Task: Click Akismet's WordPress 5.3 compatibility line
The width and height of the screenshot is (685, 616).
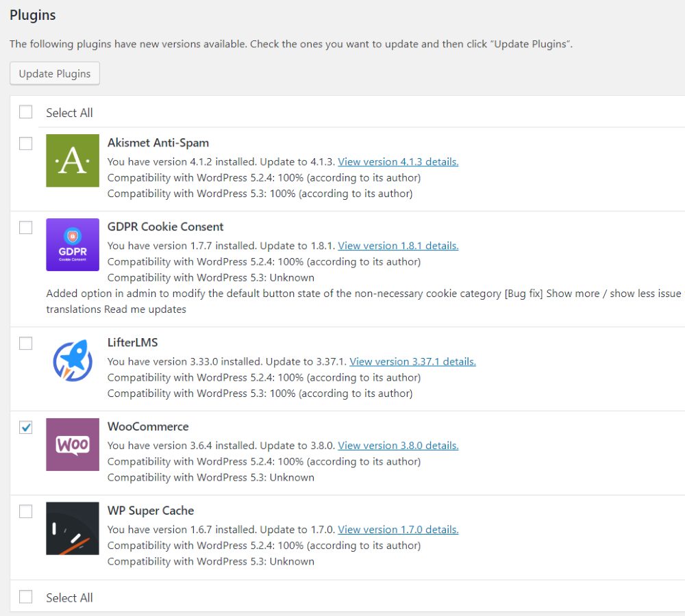Action: coord(260,194)
